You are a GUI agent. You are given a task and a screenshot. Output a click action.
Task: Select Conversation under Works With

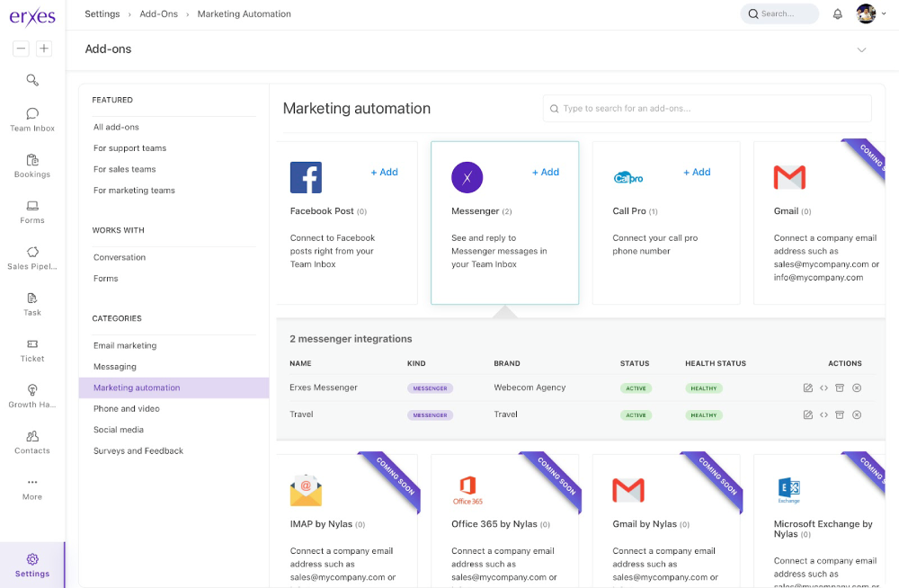(x=120, y=257)
